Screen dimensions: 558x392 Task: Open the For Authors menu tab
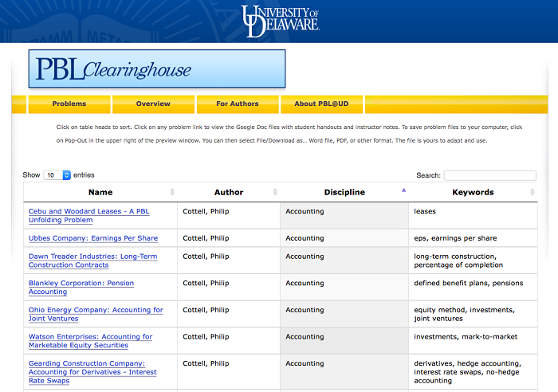pos(238,104)
